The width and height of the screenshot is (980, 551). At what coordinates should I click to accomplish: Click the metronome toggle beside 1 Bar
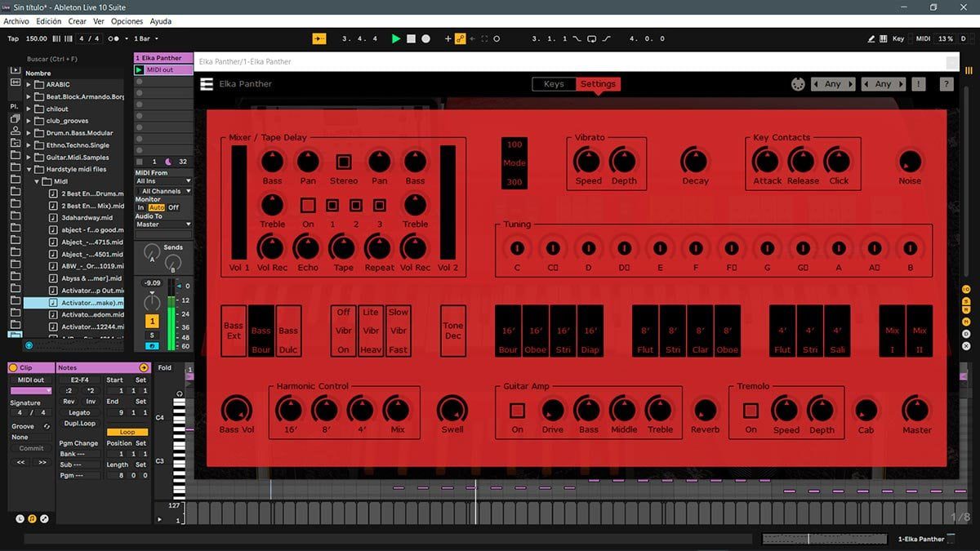[113, 38]
